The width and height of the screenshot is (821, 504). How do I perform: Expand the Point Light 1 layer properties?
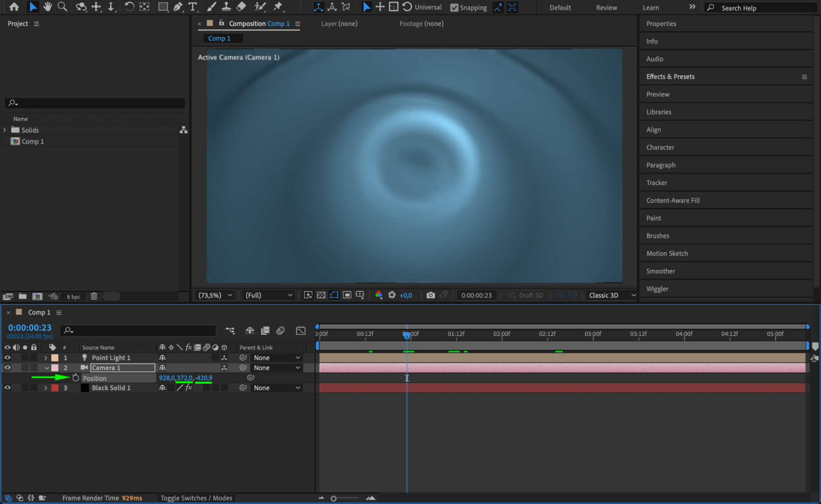tap(46, 358)
